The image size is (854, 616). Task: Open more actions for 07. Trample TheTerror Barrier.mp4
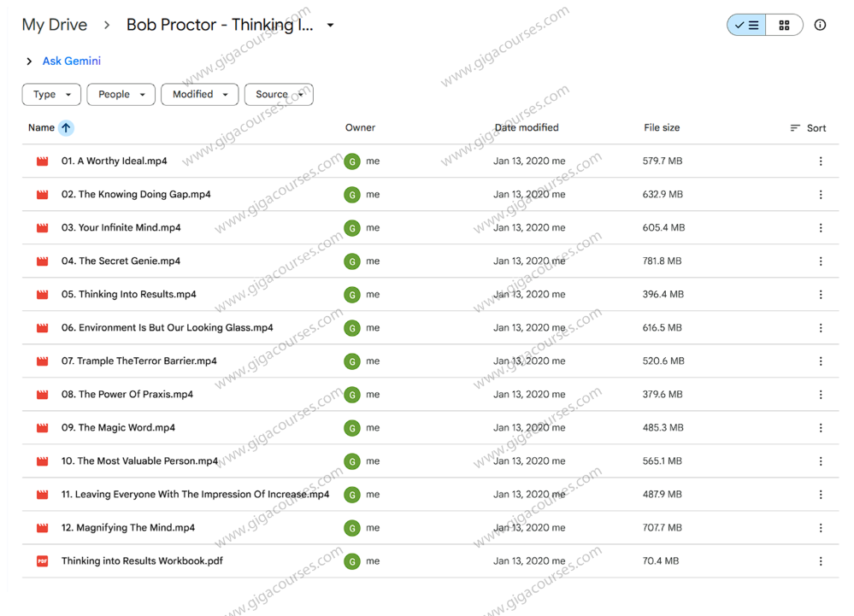point(820,361)
